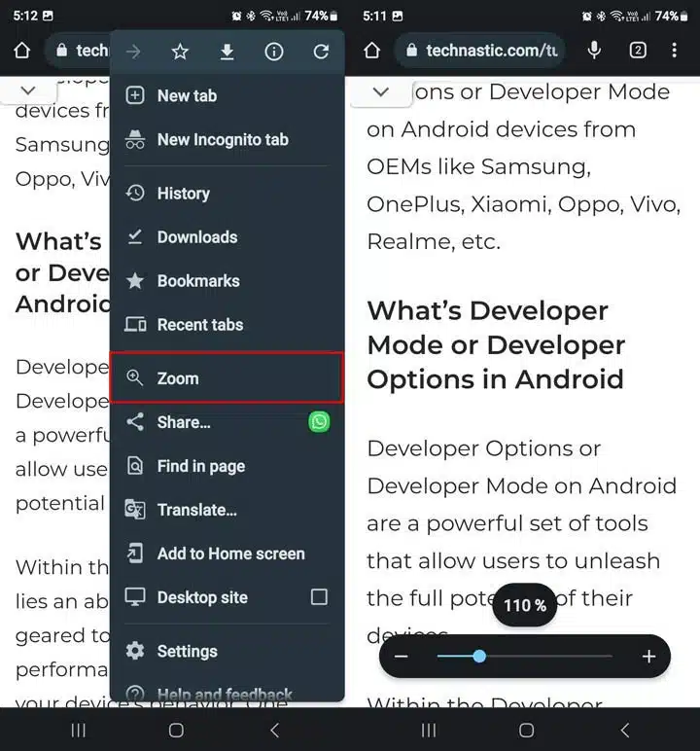Tap recent apps button in left navigation bar
Screen dimensions: 700x751
pos(78,730)
